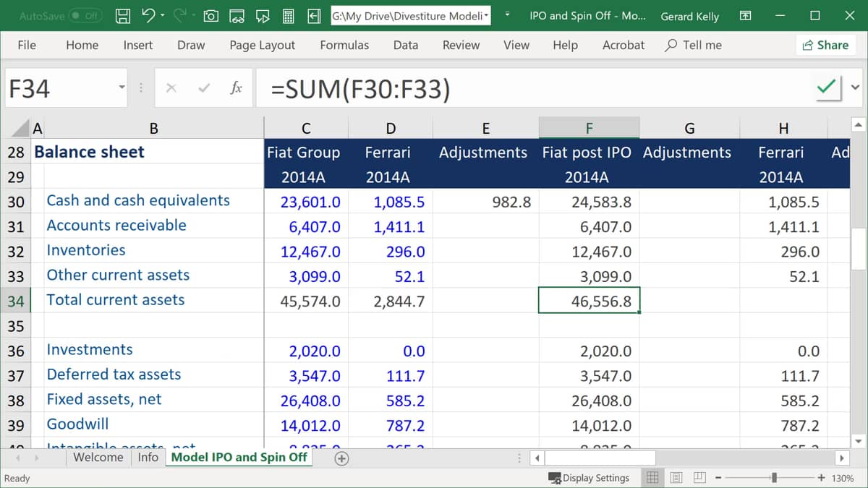Switch to the Welcome sheet tab
Image resolution: width=868 pixels, height=488 pixels.
[98, 458]
